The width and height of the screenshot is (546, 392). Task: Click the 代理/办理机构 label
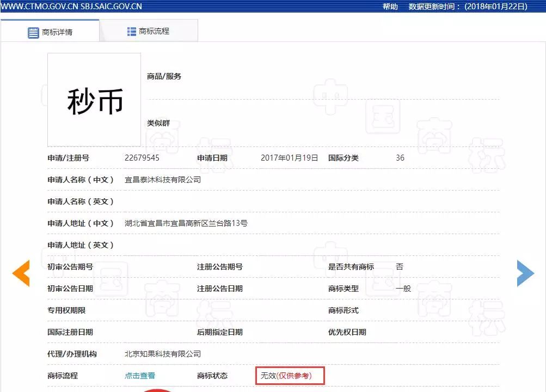(x=72, y=354)
